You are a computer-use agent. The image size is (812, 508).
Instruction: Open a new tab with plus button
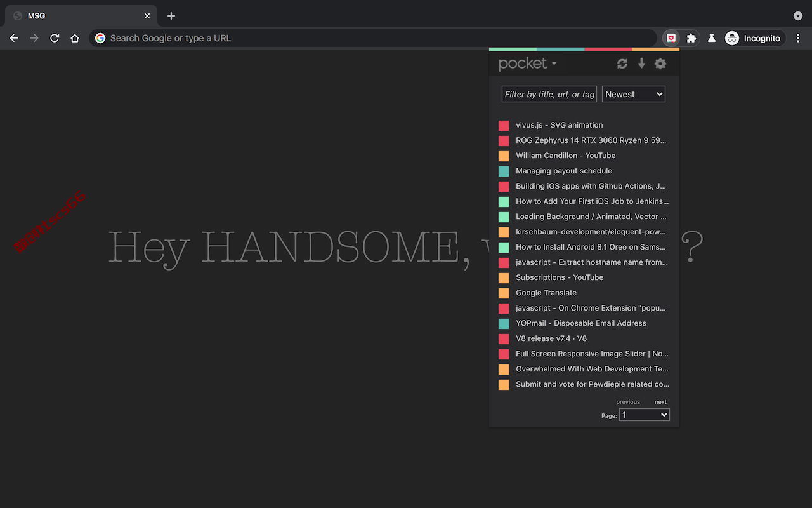171,16
